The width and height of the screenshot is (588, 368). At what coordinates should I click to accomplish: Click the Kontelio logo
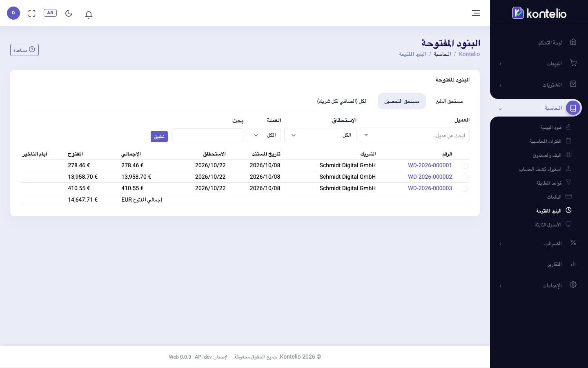(539, 13)
